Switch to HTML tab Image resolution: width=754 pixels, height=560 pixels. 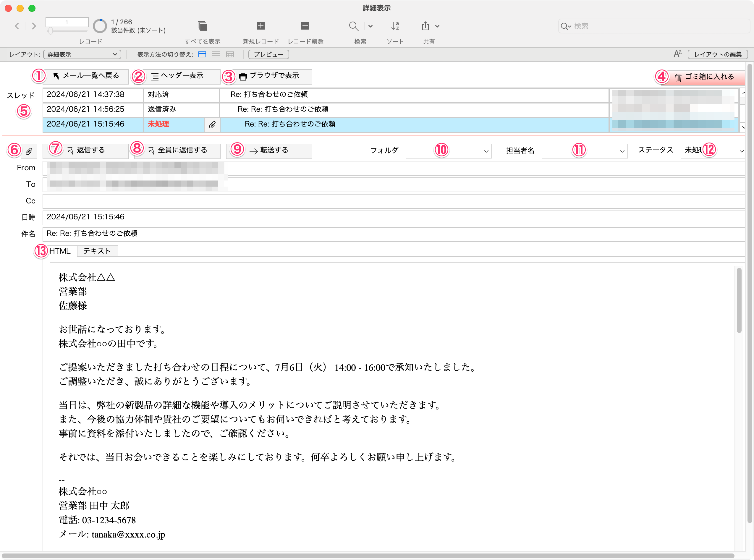[x=60, y=251]
